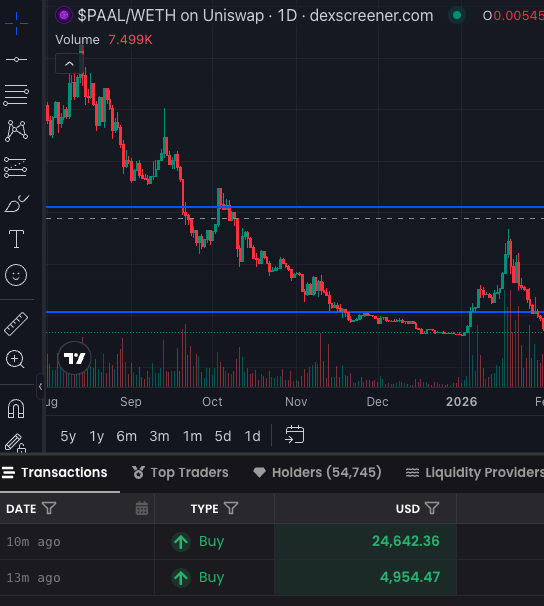
Task: Click the green market status indicator
Action: pos(457,15)
